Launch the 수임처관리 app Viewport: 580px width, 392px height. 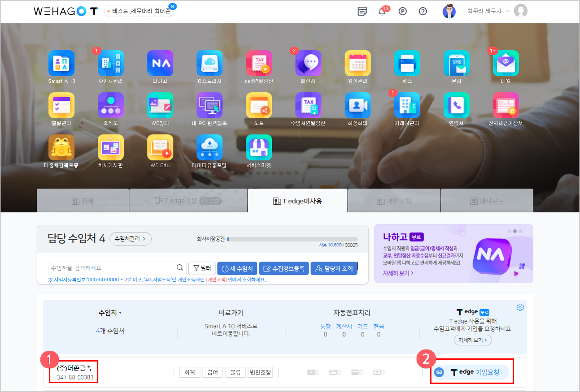coord(111,63)
